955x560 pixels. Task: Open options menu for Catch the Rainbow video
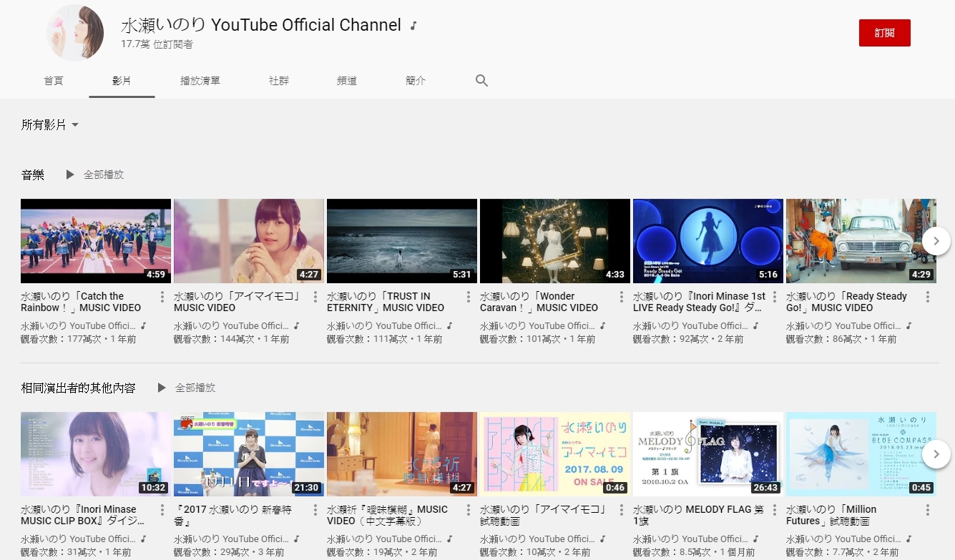pos(162,297)
